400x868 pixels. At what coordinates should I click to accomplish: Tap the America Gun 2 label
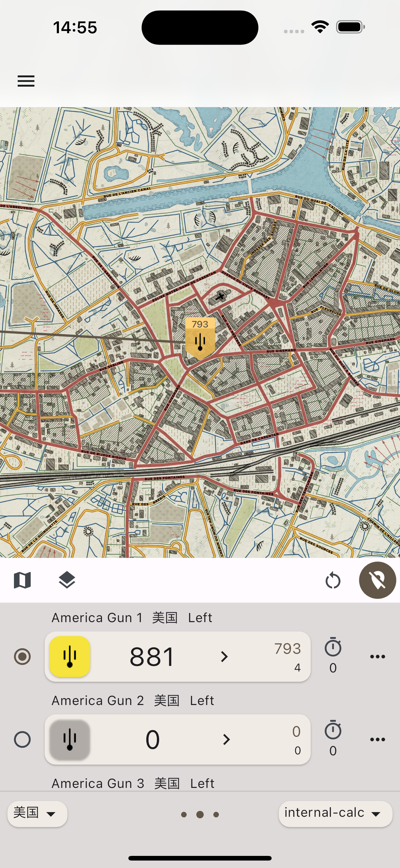click(98, 701)
